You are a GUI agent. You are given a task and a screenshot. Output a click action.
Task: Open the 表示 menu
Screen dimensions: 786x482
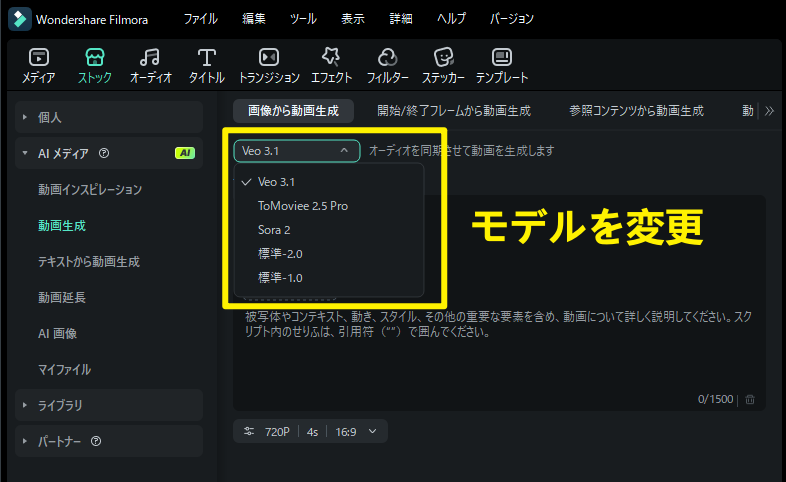pyautogui.click(x=353, y=19)
